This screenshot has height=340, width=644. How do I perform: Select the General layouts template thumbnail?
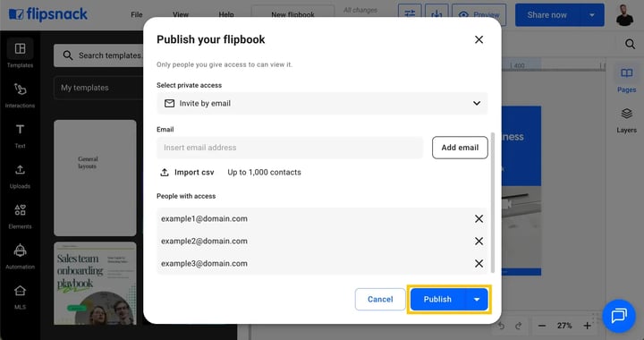click(95, 178)
